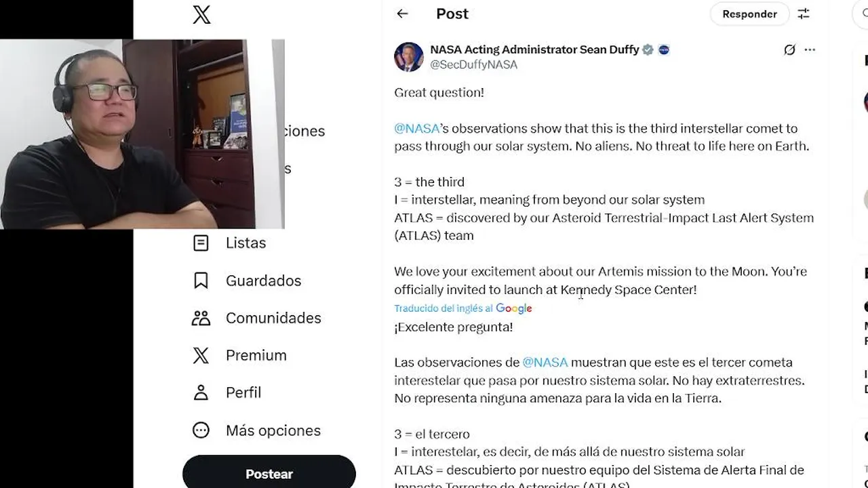
Task: Click the Postear button
Action: (x=269, y=473)
